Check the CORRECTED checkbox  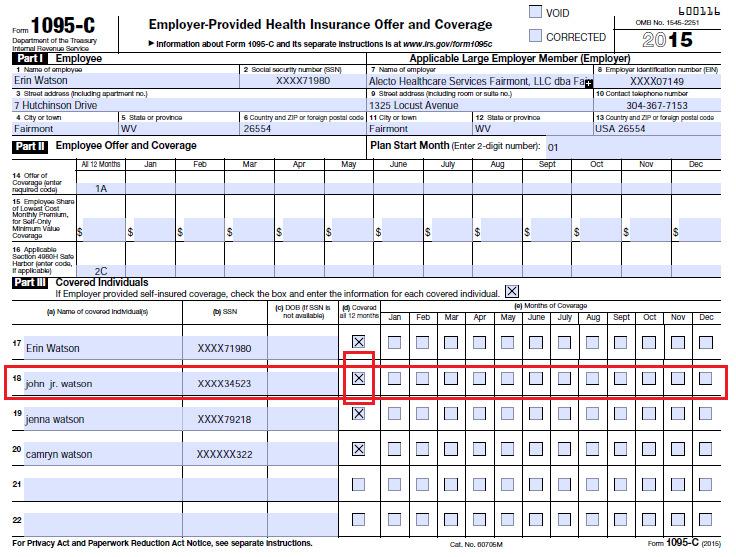535,36
